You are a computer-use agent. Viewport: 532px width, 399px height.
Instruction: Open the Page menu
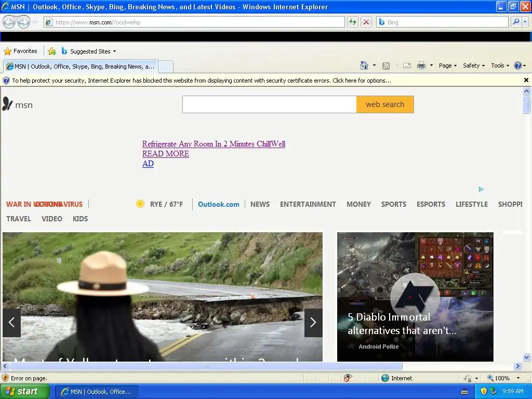coord(447,65)
